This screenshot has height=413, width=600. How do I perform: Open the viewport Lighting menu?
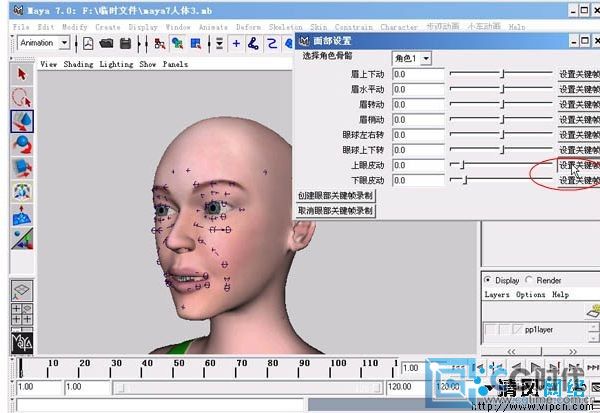tap(116, 64)
